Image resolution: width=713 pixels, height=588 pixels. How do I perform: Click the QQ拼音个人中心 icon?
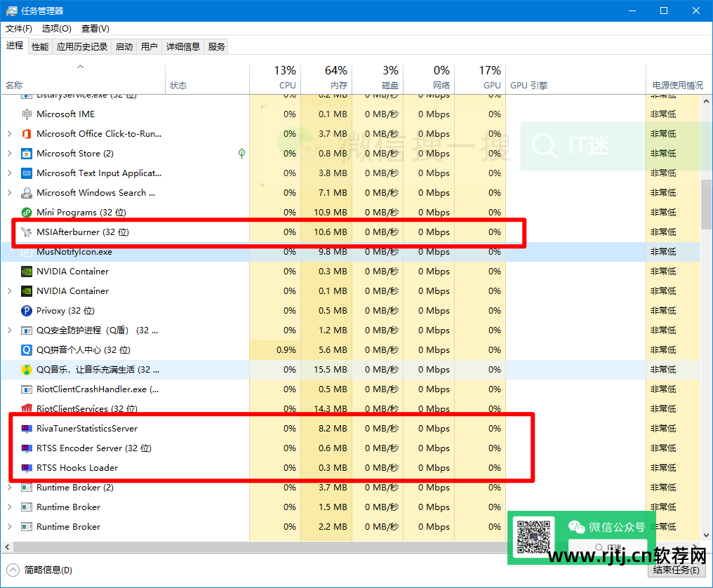(27, 349)
